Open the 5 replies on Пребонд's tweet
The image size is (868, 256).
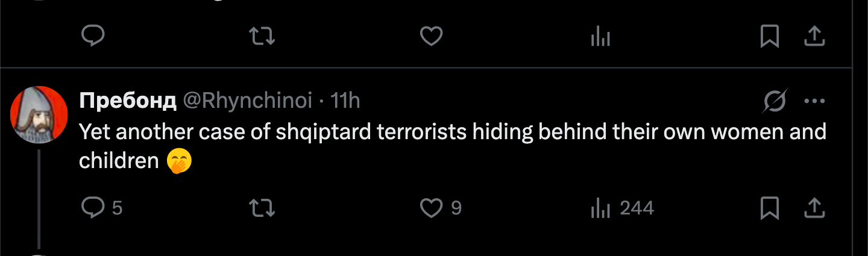point(101,208)
